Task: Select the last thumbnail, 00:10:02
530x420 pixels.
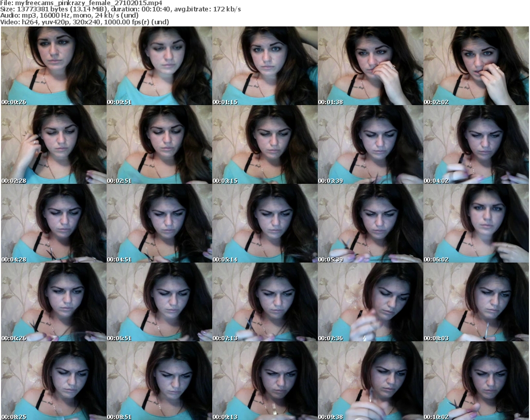Action: tap(476, 381)
